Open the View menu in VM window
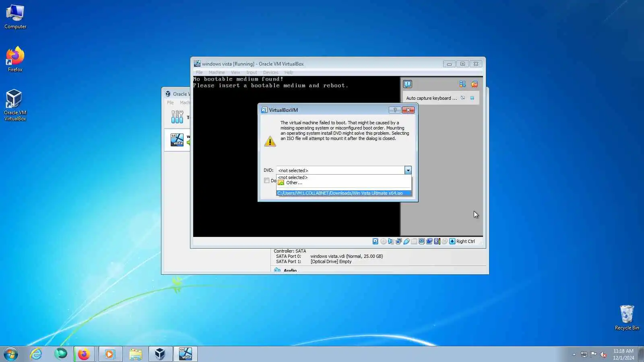Image resolution: width=644 pixels, height=362 pixels. point(235,72)
